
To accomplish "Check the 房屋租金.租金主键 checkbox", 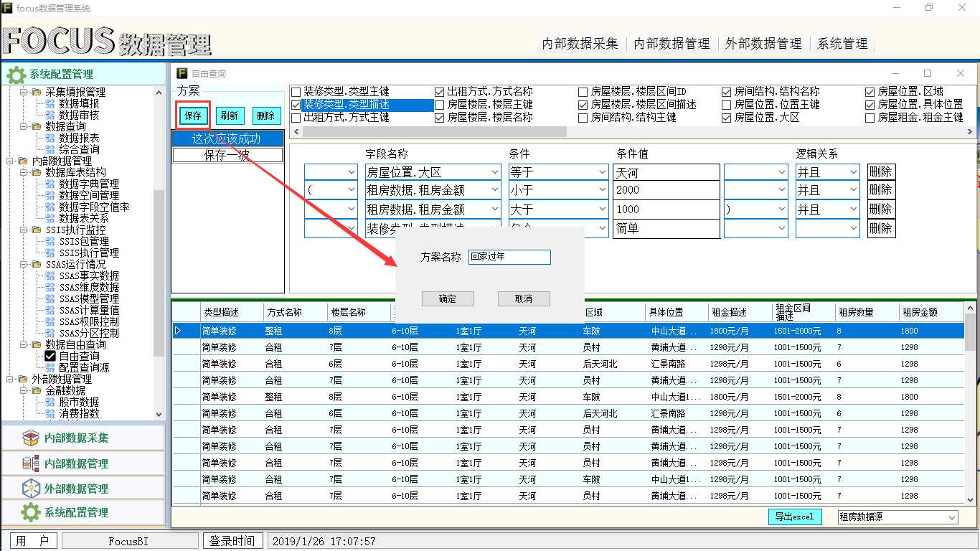I will [870, 118].
